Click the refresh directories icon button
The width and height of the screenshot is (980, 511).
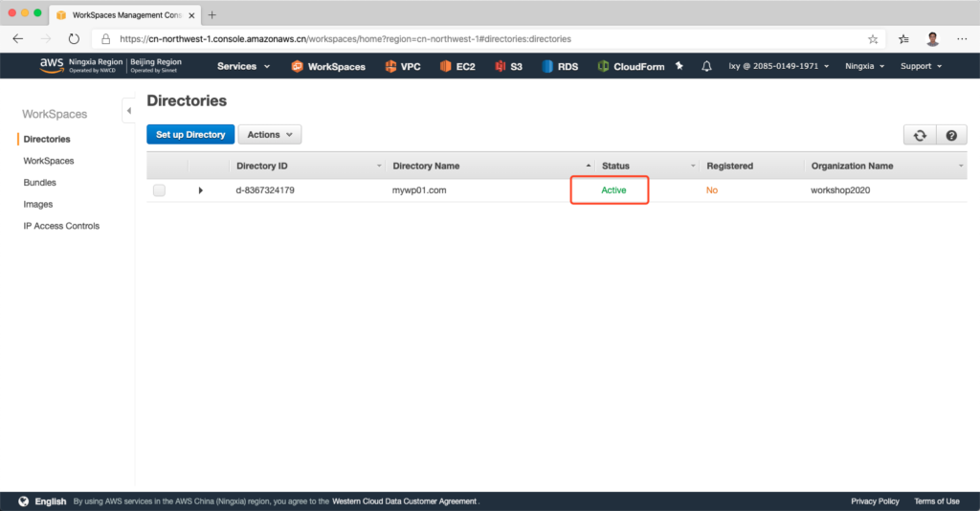(920, 136)
